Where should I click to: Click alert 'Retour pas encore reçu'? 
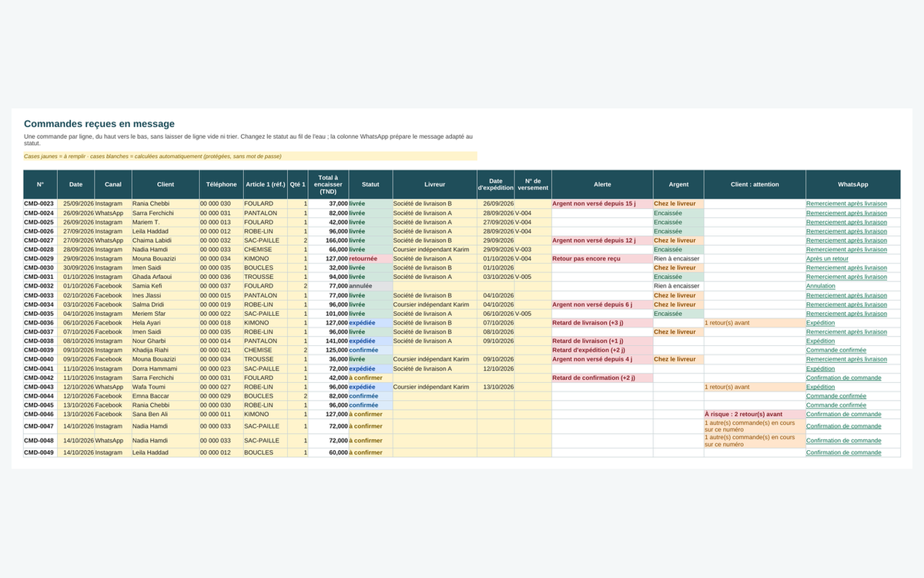click(x=602, y=259)
